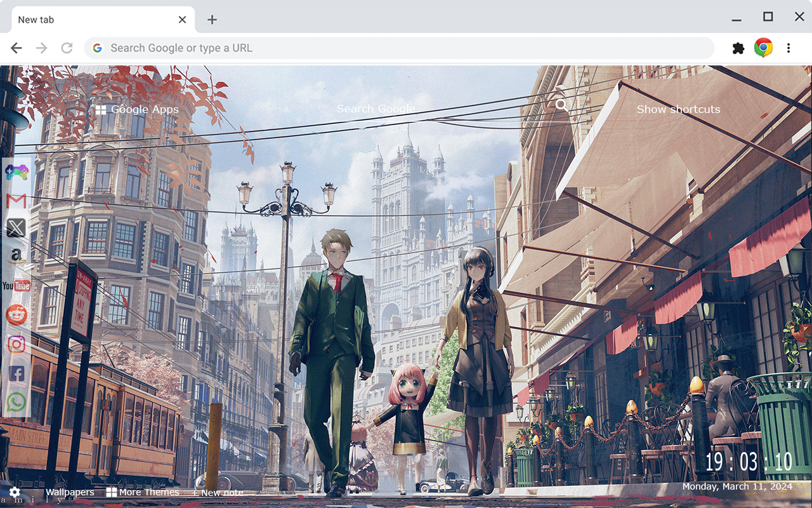The height and width of the screenshot is (508, 812).
Task: Open the extensions puzzle menu
Action: coord(738,47)
